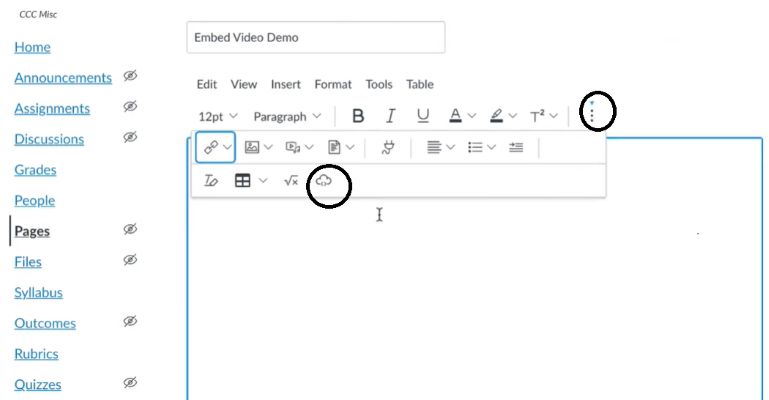Image resolution: width=769 pixels, height=400 pixels.
Task: Apply background highlight color
Action: (496, 116)
